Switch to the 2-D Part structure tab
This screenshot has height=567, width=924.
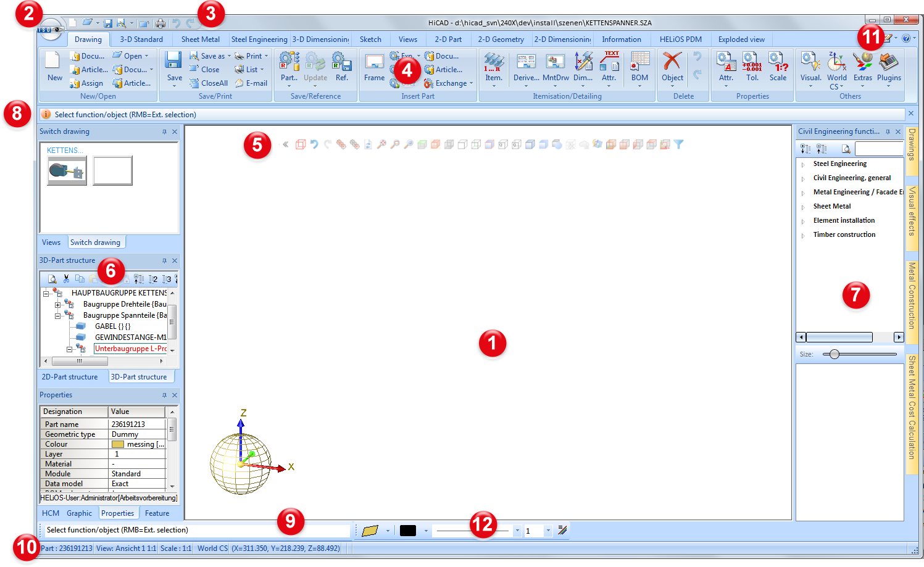click(x=70, y=377)
